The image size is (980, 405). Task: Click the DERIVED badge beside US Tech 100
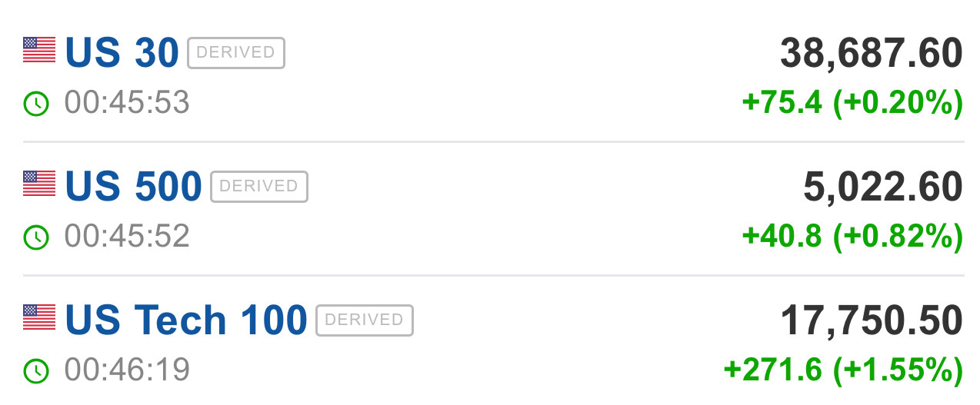point(365,320)
